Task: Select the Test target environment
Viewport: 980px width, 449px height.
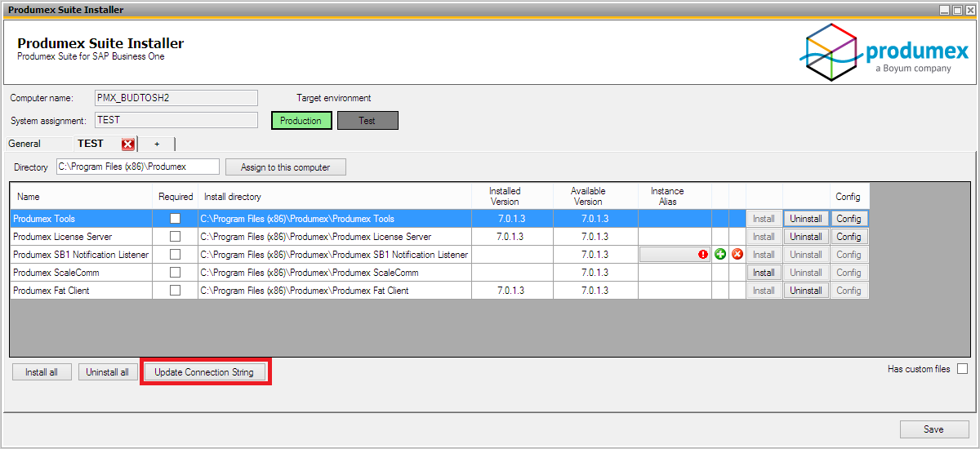Action: coord(367,121)
